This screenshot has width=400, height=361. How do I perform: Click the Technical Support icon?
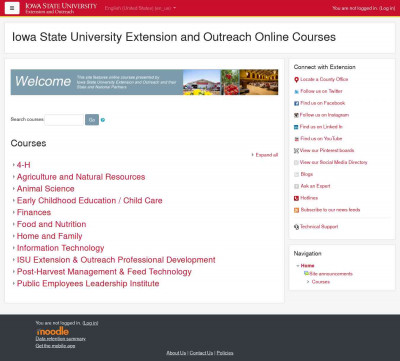[296, 227]
